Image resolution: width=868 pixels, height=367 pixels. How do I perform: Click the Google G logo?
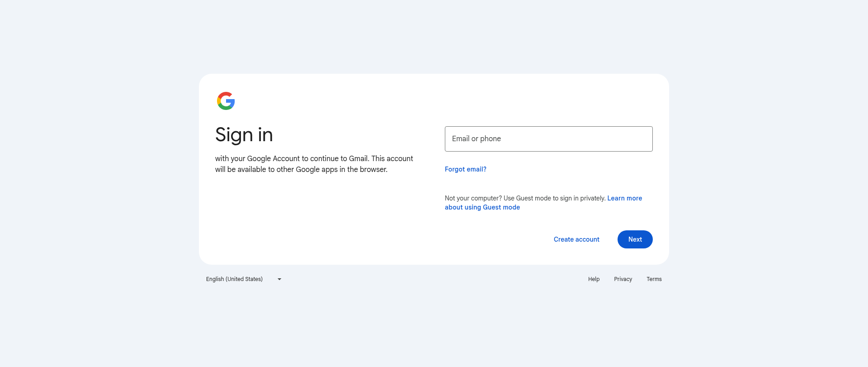226,101
